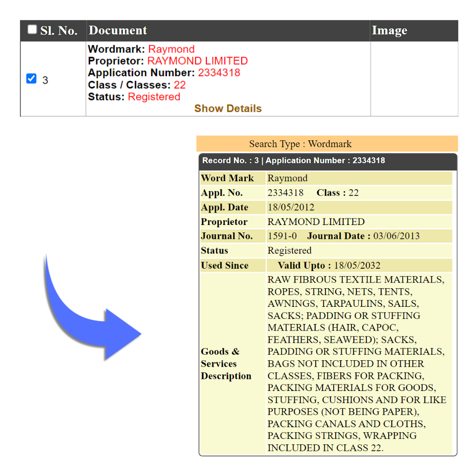
Task: Uncheck the checkbox for row 3
Action: (x=31, y=79)
